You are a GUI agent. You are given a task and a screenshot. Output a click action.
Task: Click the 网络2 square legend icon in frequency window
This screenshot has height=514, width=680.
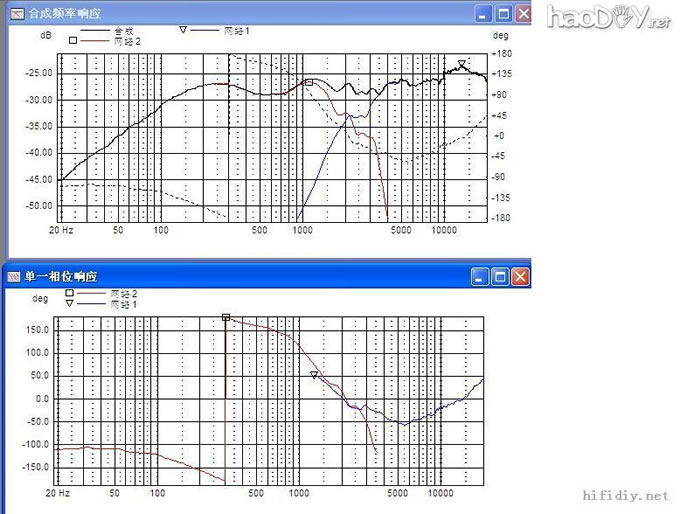click(x=72, y=41)
